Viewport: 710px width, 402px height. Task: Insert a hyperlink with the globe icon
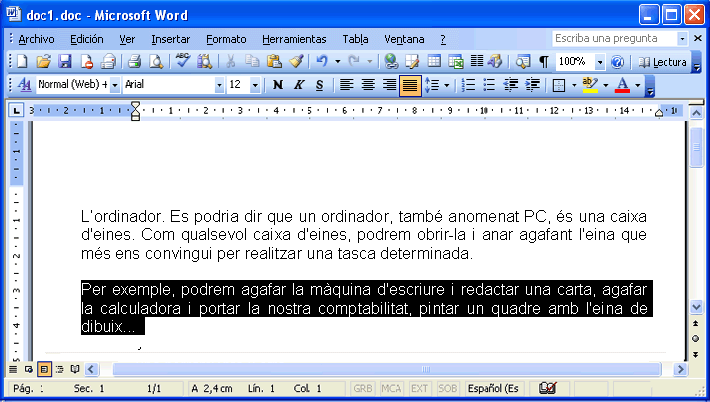click(391, 61)
